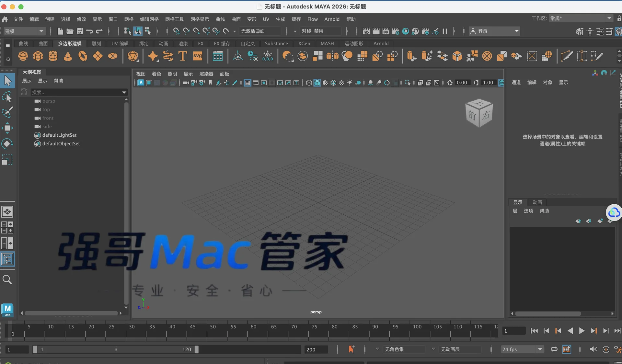Open the 文件 menu
This screenshot has width=622, height=364.
click(x=18, y=19)
